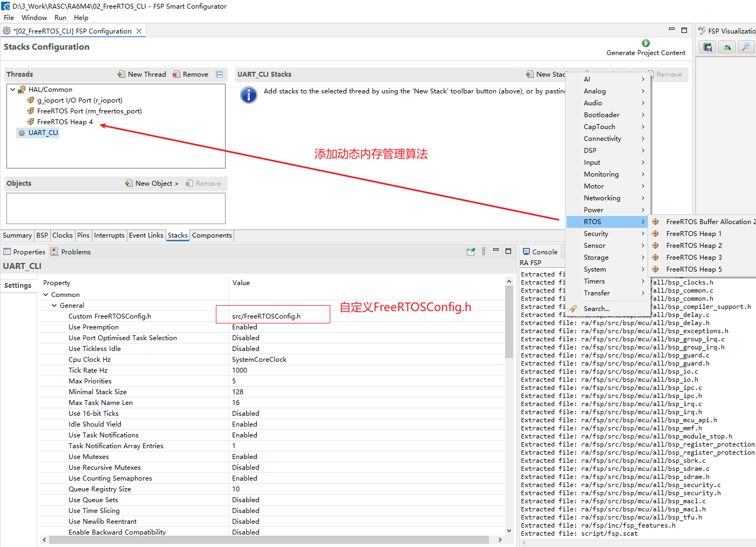Click the green Generate Project Content icon

pos(646,43)
